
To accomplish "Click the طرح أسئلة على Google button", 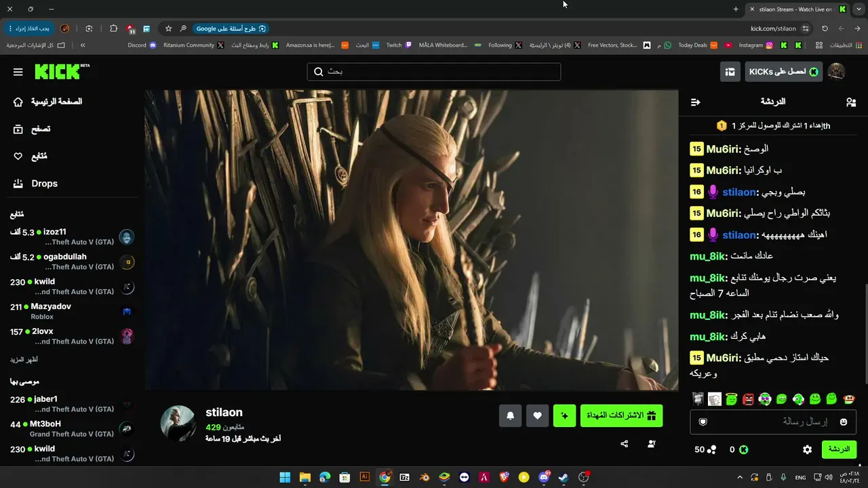I will (231, 28).
